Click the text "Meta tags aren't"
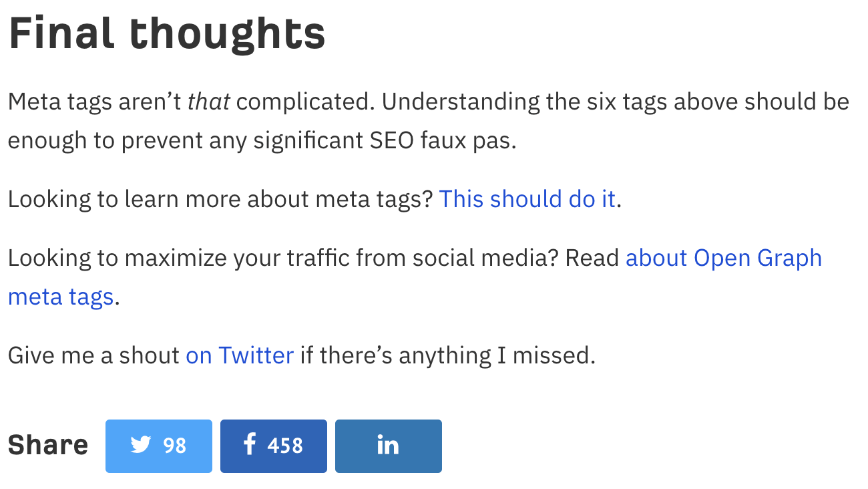The height and width of the screenshot is (489, 868). tap(95, 102)
